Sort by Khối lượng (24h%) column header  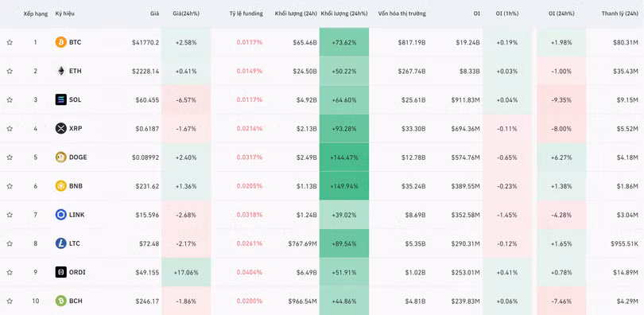click(343, 14)
